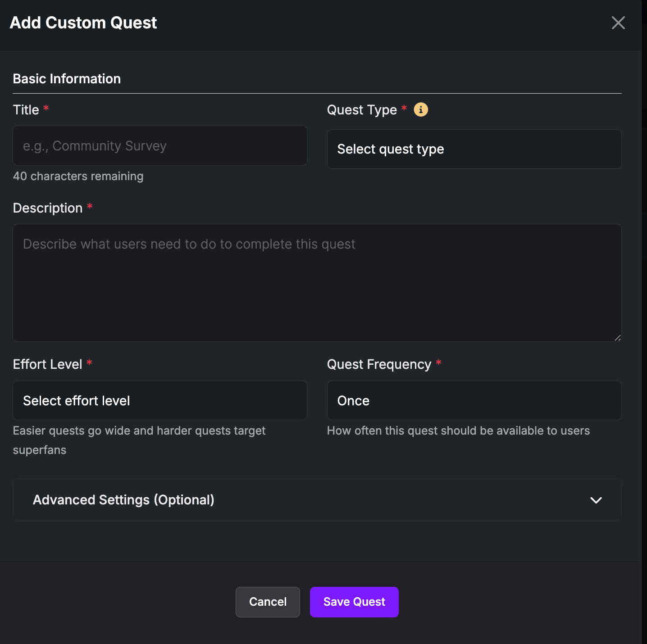Click the "40 characters remaining" counter text
647x644 pixels.
78,176
